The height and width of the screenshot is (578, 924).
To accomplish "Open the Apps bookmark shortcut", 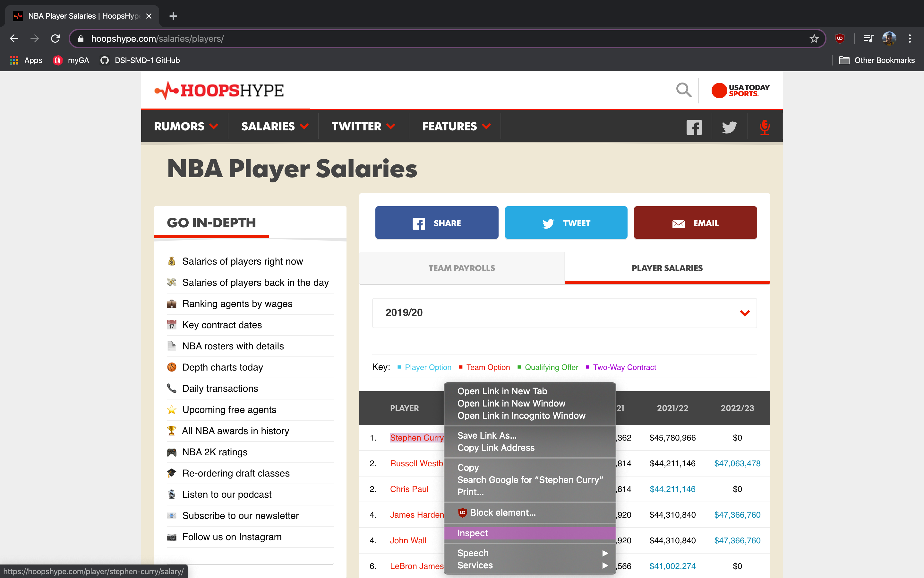I will 26,60.
